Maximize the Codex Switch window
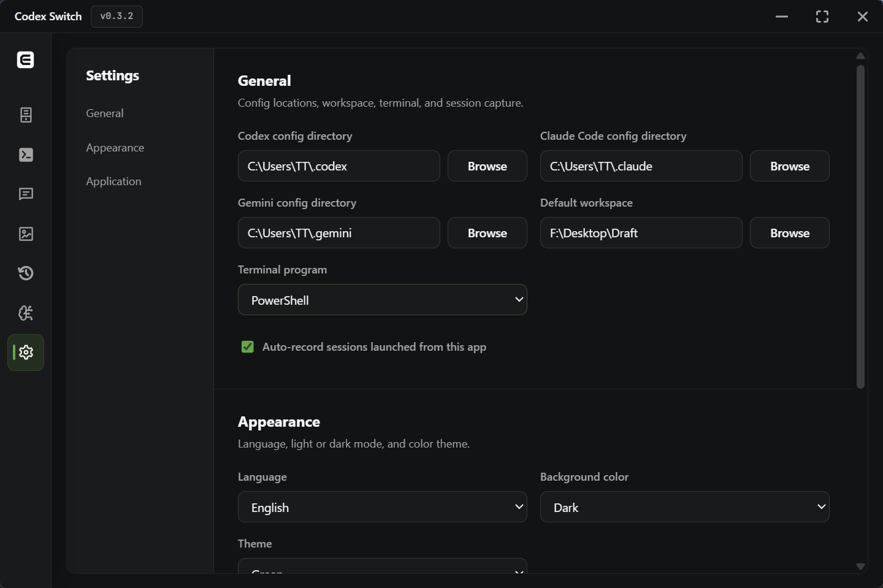Image resolution: width=883 pixels, height=588 pixels. (x=822, y=17)
